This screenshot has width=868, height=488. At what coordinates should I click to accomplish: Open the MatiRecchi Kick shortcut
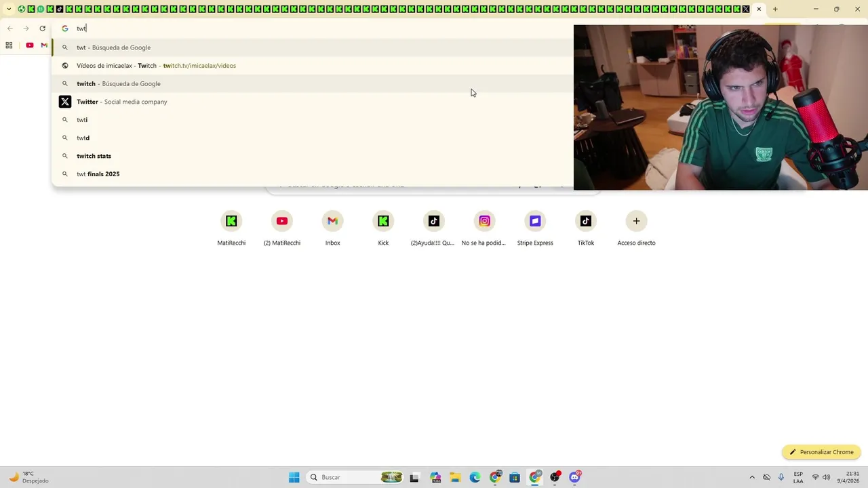coord(231,228)
